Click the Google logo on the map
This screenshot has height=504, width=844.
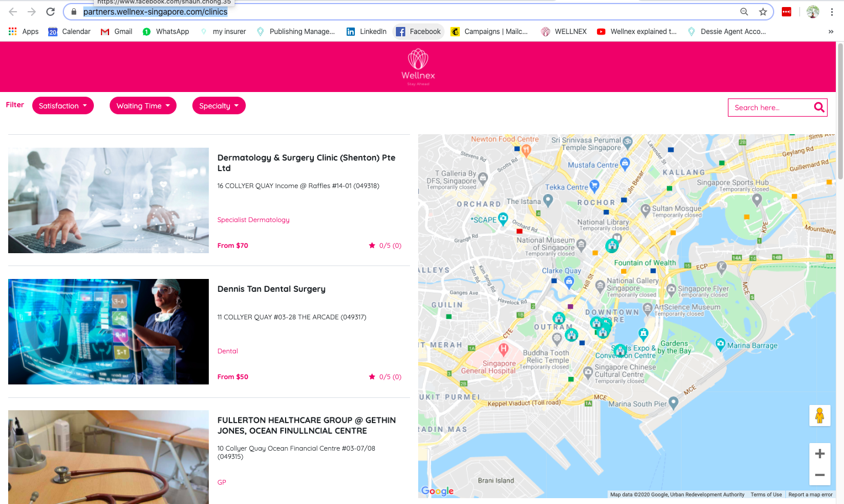pos(438,491)
